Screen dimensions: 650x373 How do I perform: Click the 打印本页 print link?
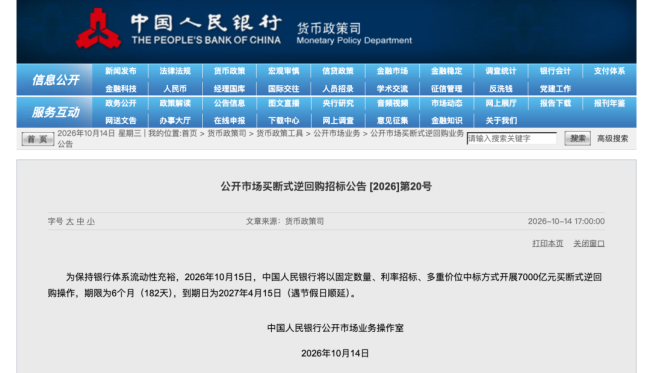pos(548,243)
